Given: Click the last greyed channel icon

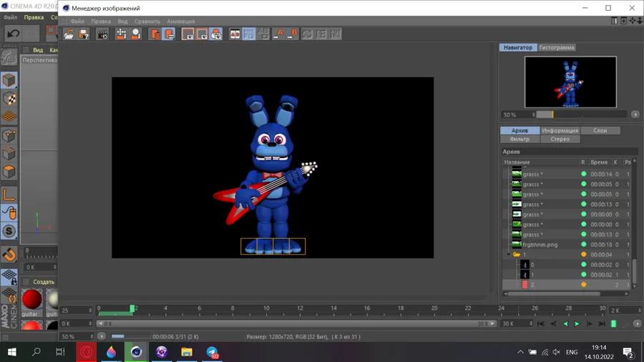Looking at the screenshot, I should (x=336, y=34).
